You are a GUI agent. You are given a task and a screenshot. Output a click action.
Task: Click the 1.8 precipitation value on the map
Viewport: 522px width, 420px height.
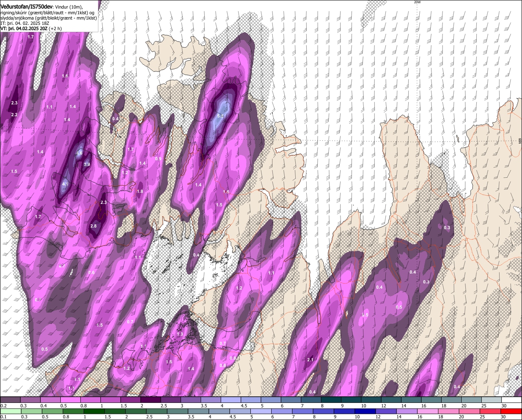(140, 191)
